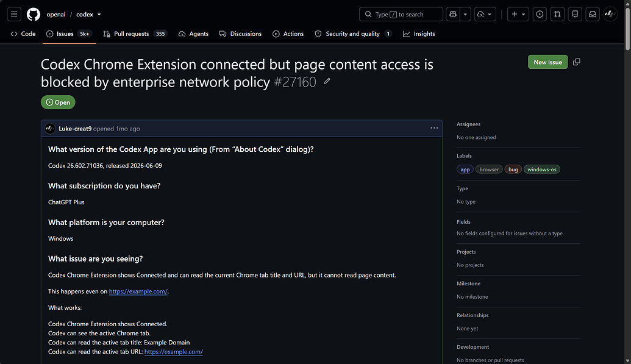Switch to the Code tab

click(x=23, y=34)
